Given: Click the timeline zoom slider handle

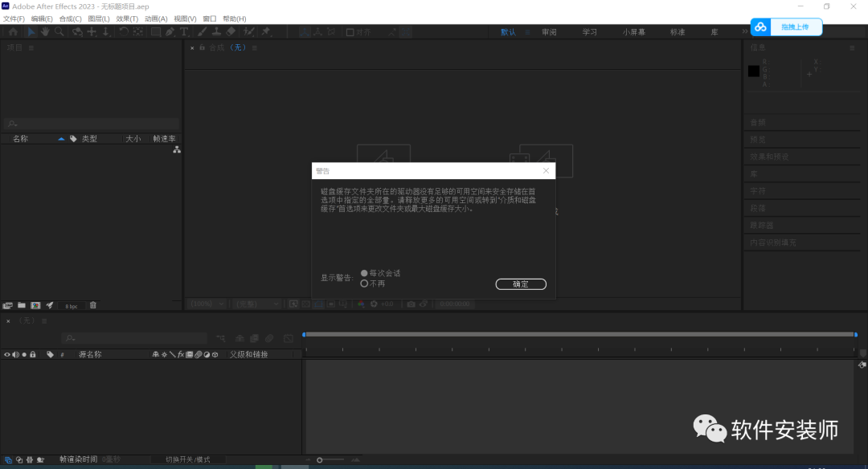Looking at the screenshot, I should point(319,460).
